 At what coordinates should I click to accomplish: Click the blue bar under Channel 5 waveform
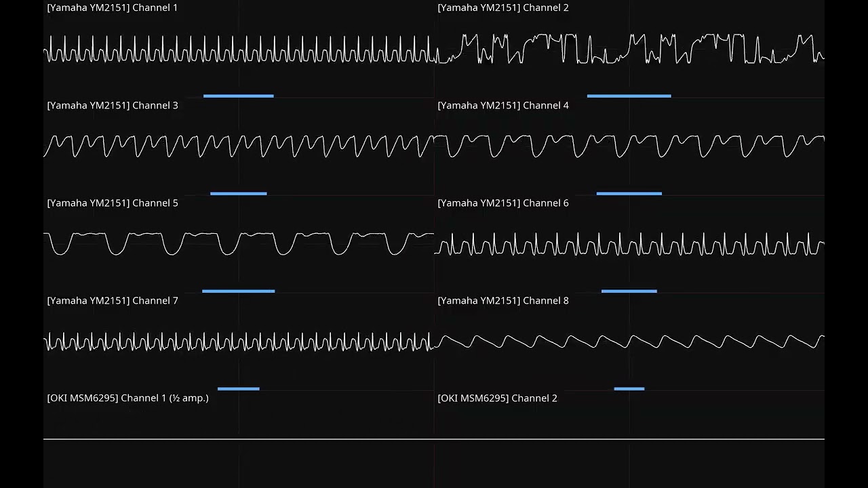(239, 291)
